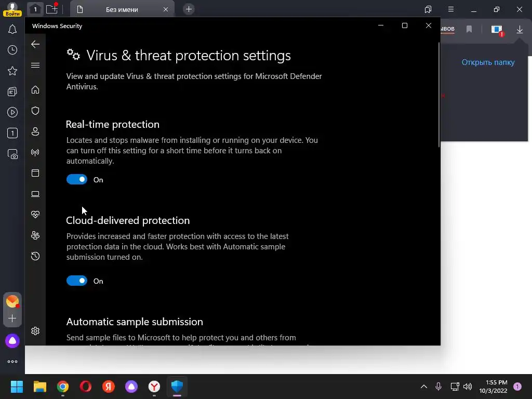Open App & browser control icon
Image resolution: width=532 pixels, height=399 pixels.
pos(35,173)
